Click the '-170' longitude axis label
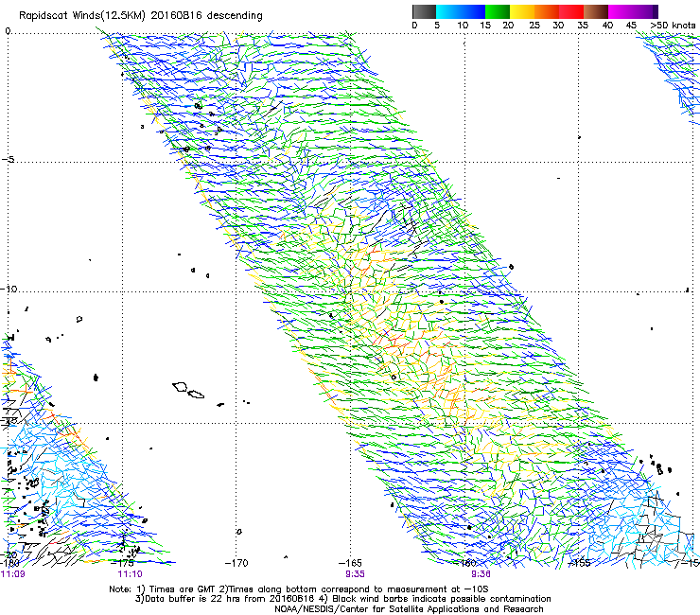Screen dimensions: 700x615 click(x=236, y=563)
